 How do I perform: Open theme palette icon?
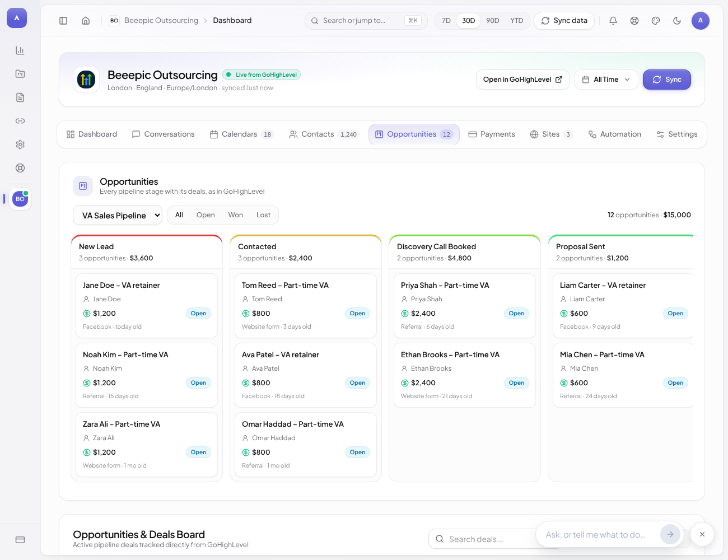pyautogui.click(x=656, y=21)
